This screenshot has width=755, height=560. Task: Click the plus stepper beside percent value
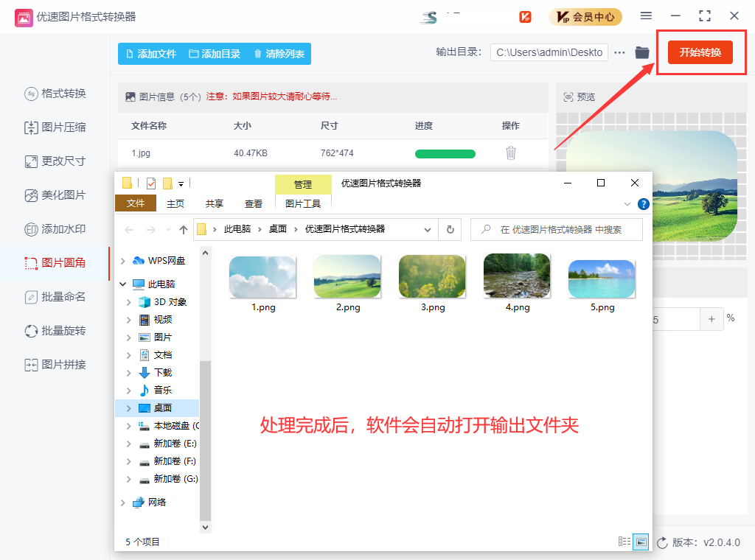coord(711,319)
